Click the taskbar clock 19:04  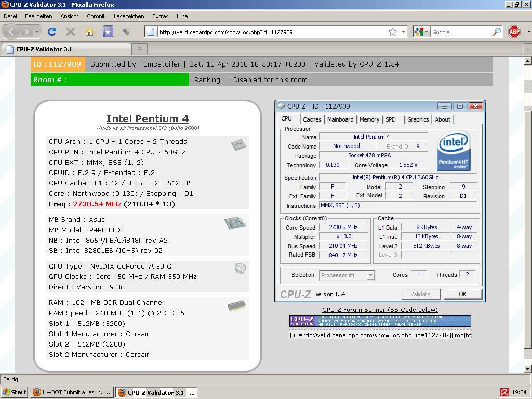coord(519,393)
